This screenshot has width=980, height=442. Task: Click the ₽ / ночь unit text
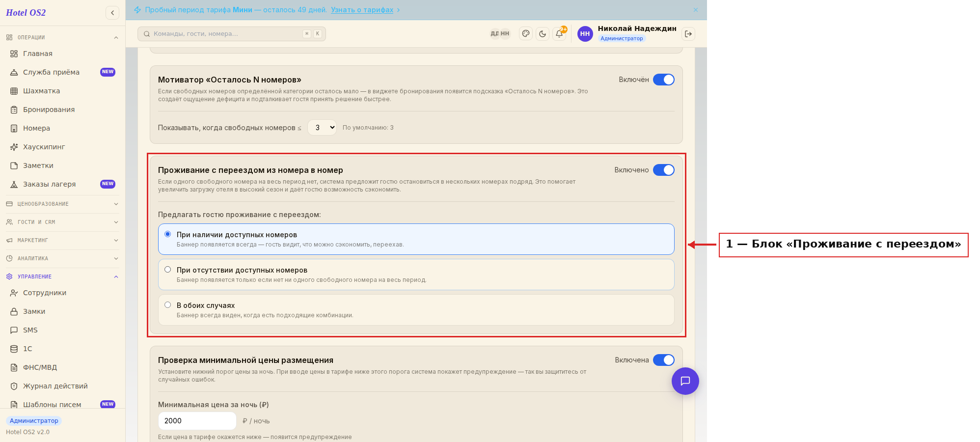(256, 421)
